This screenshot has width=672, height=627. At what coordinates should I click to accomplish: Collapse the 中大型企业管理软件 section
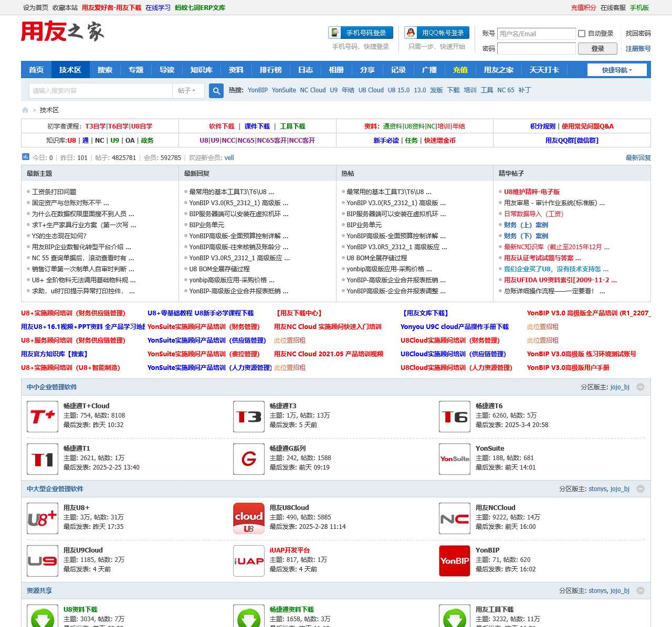[640, 489]
